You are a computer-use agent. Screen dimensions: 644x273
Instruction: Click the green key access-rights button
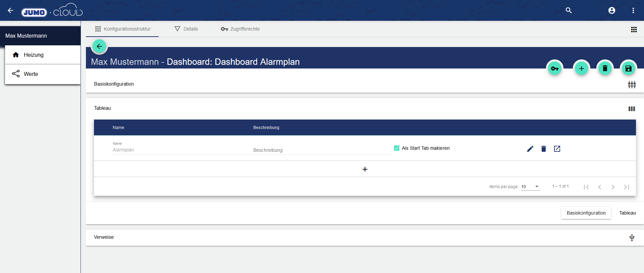tap(555, 69)
